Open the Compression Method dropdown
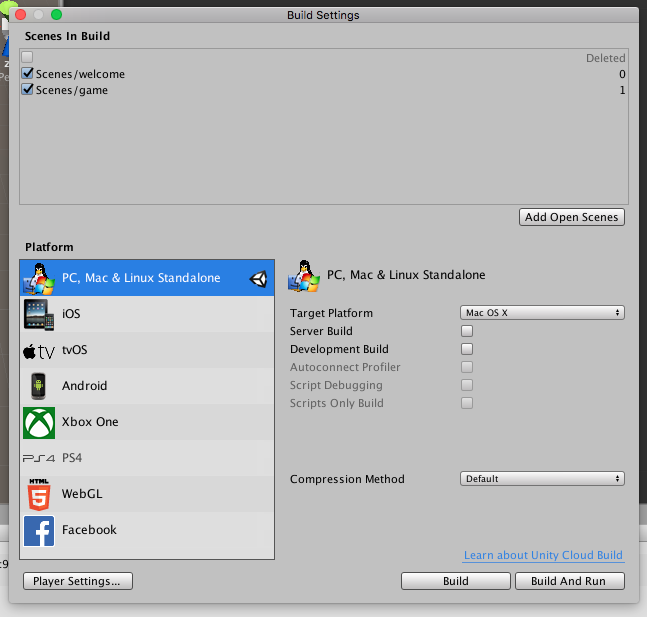 (542, 479)
